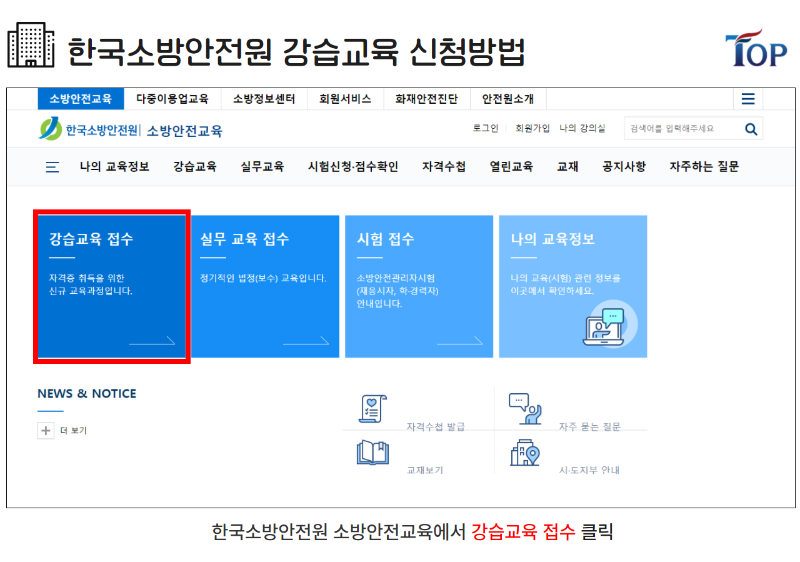Click the 교재보기 open book icon
Image resolution: width=800 pixels, height=562 pixels.
coord(373,452)
